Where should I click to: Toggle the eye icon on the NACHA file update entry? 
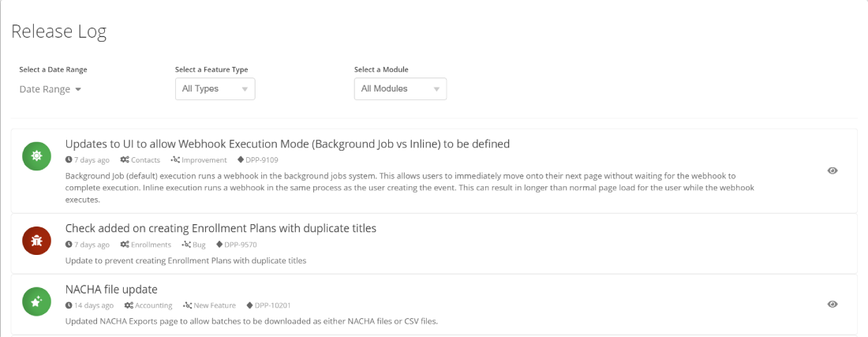coord(832,304)
